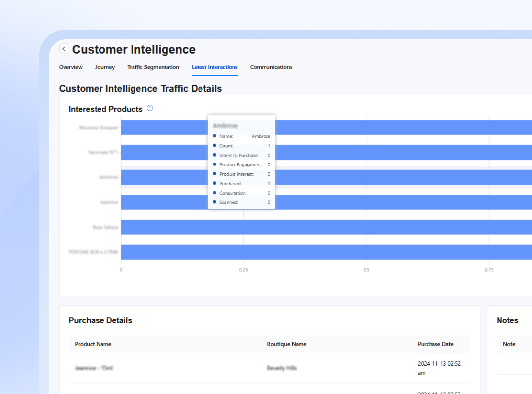Open the Communications tab
Viewport: 532px width, 394px height.
point(271,67)
